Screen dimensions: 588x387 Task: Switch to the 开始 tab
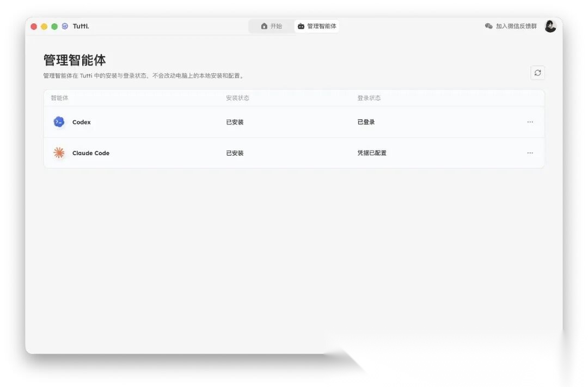[272, 26]
